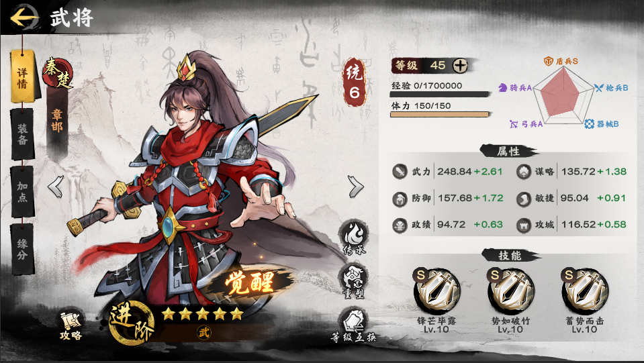The width and height of the screenshot is (644, 363).
Task: Open the 缘分 bonds tab
Action: tap(23, 249)
